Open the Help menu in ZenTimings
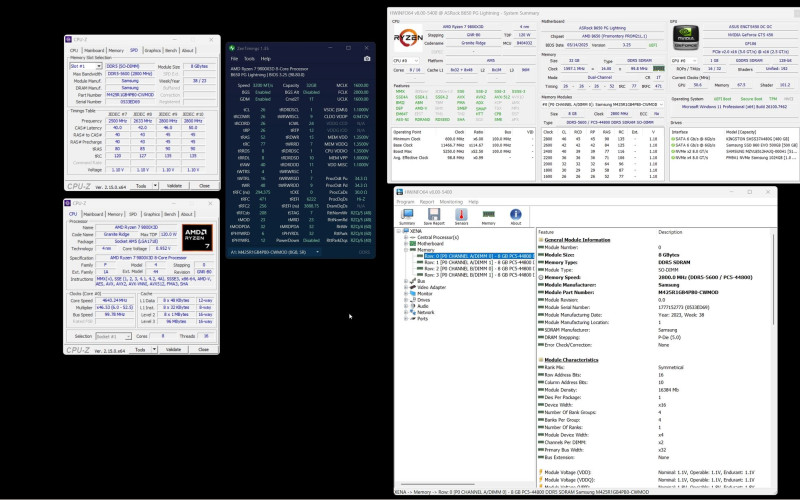Screen dimensions: 800x500 point(265,59)
